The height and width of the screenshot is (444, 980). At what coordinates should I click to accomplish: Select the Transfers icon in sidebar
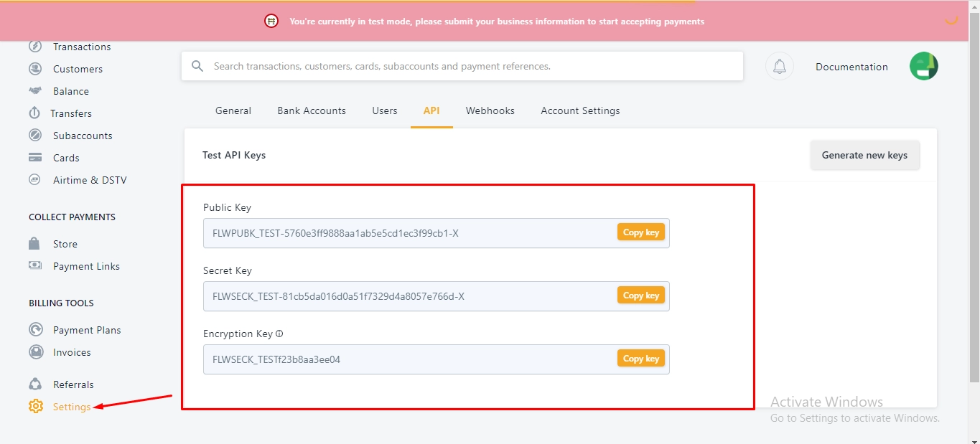pyautogui.click(x=34, y=113)
